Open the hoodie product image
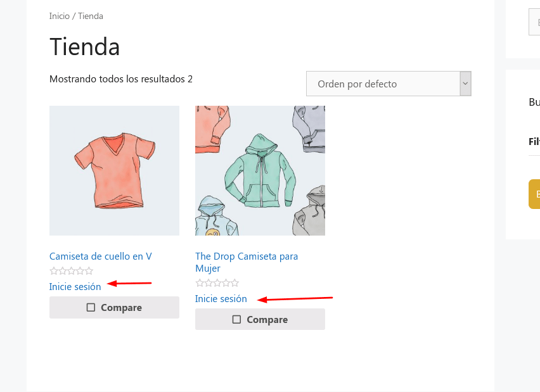 click(260, 171)
